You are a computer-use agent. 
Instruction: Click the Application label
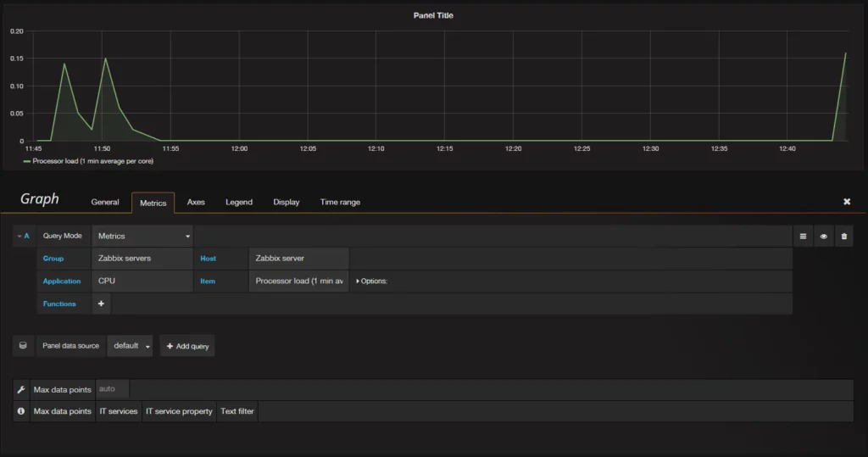61,281
